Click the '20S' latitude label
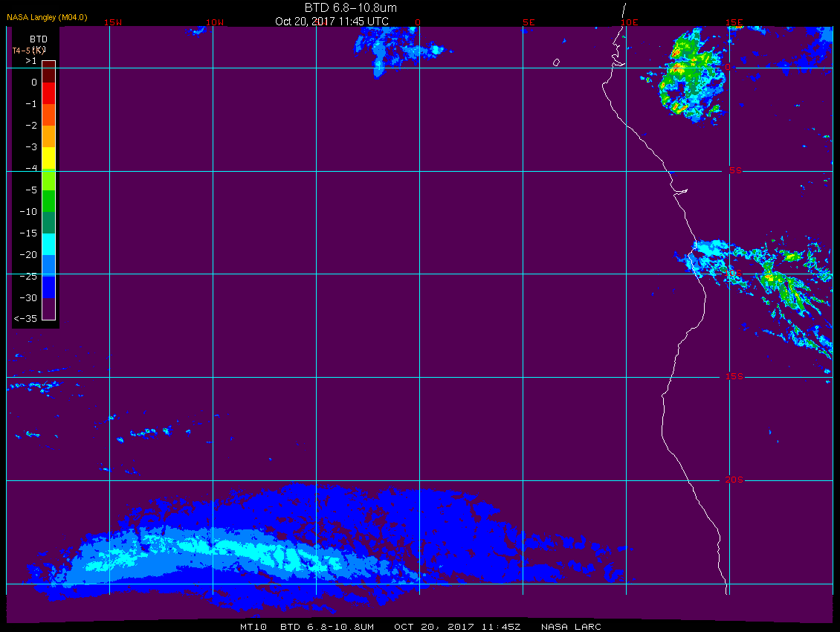840x632 pixels. click(734, 480)
